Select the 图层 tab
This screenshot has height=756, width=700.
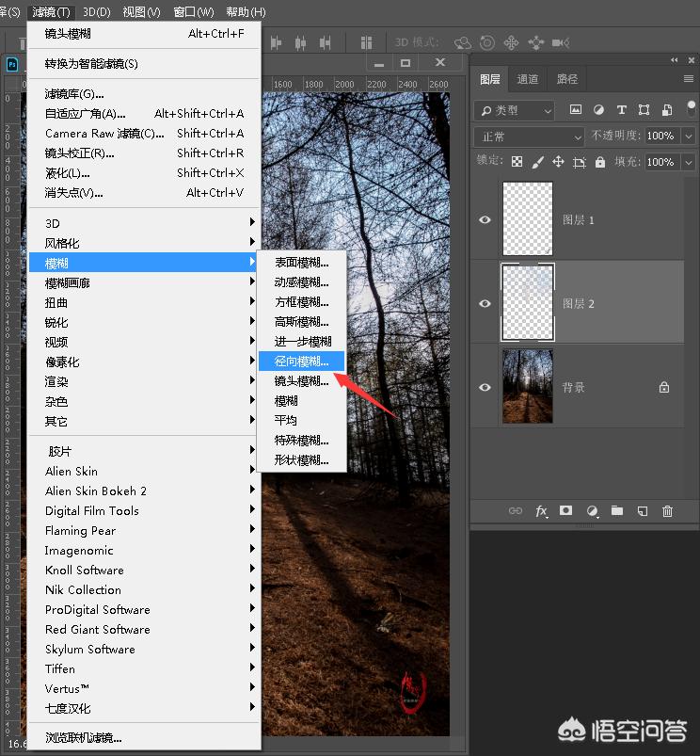[x=490, y=78]
